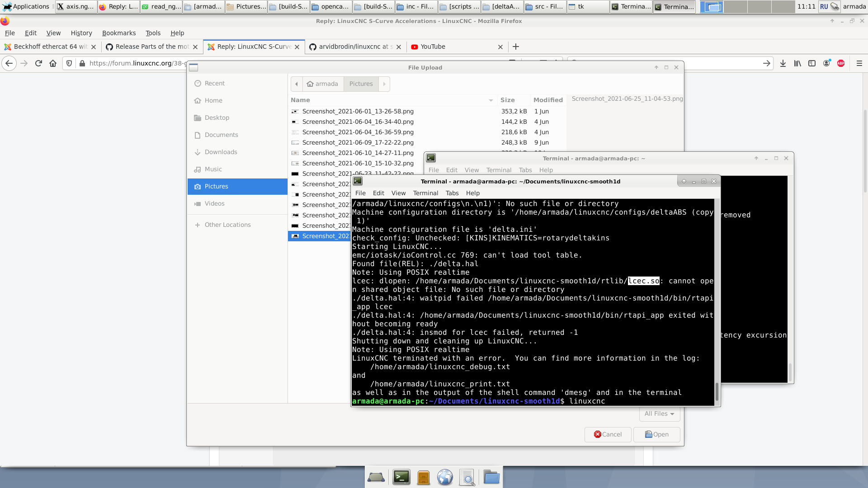Click the Firefox forward arrow button

(24, 64)
